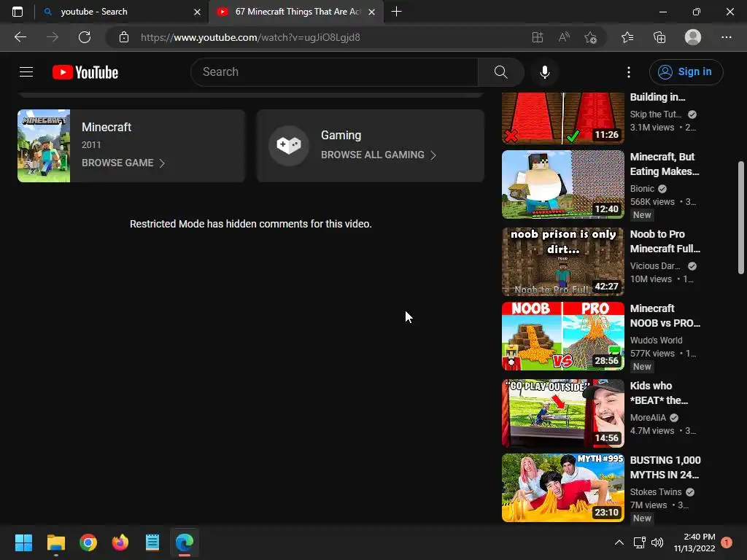This screenshot has width=747, height=560.
Task: Open the tab actions menu icon
Action: click(x=18, y=12)
